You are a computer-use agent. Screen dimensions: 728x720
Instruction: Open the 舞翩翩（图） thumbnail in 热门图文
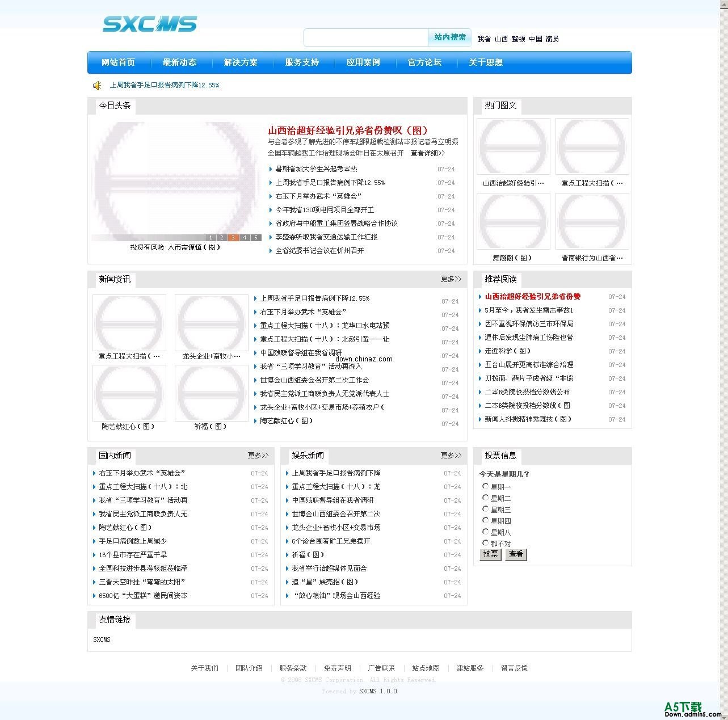[513, 221]
